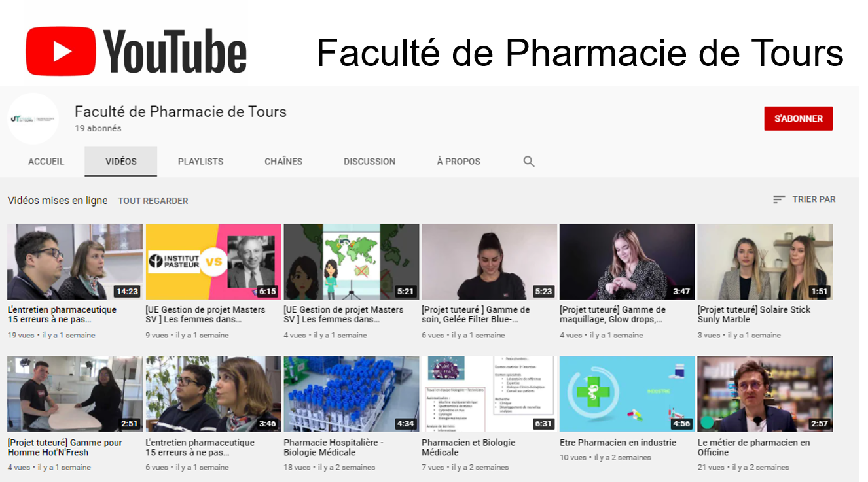Select the Vidéos tab
868x482 pixels.
click(121, 162)
